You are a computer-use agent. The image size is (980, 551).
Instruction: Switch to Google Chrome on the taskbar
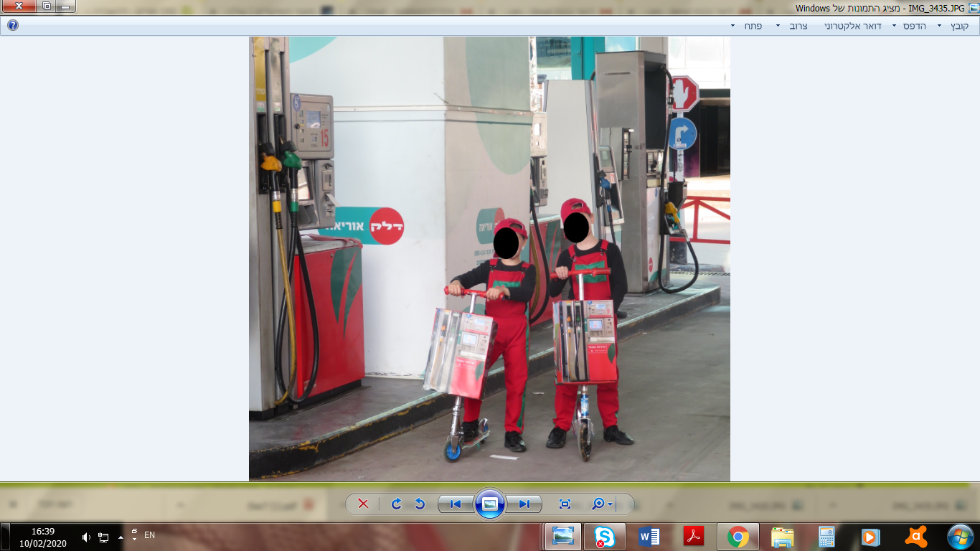[x=738, y=537]
